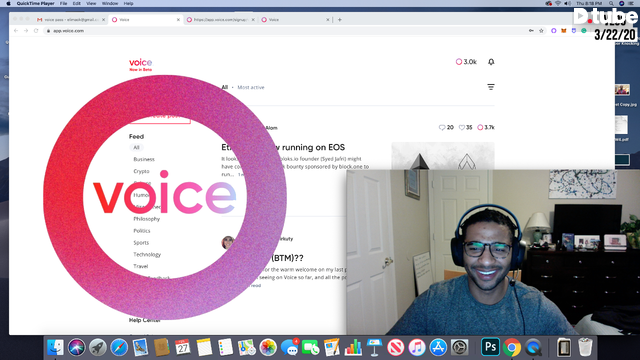This screenshot has height=360, width=640.
Task: Select the Business feed category
Action: coord(144,159)
